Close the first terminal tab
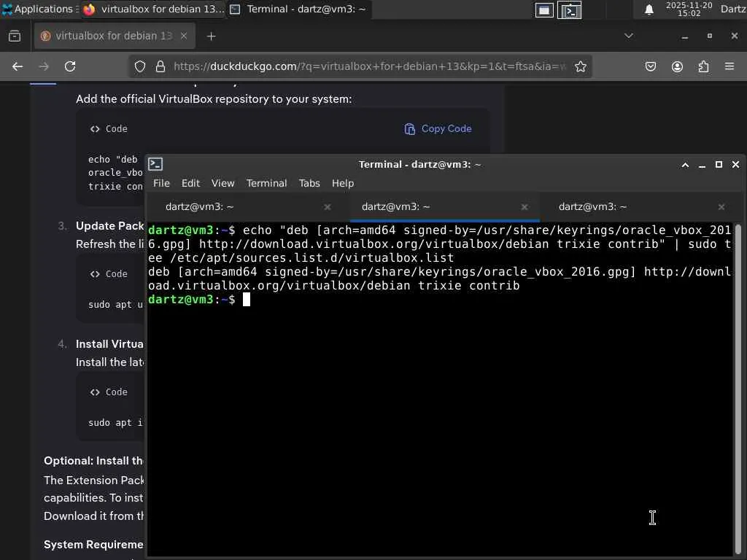747x560 pixels. point(328,206)
